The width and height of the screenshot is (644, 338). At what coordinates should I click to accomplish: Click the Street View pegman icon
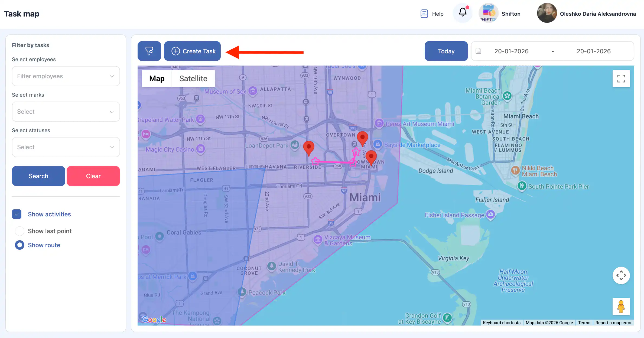(x=621, y=307)
